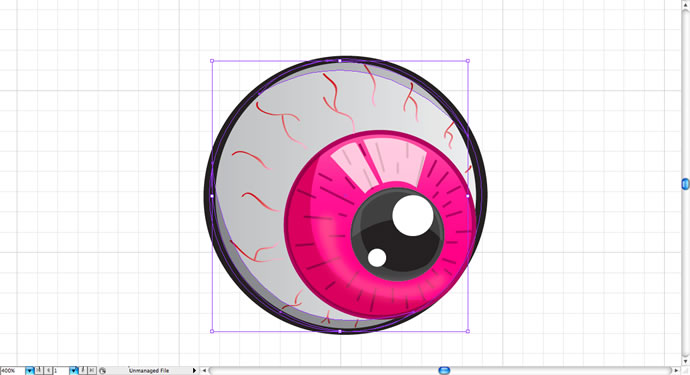The image size is (690, 375).
Task: Expand the Unmanaged File status menu
Action: point(194,371)
